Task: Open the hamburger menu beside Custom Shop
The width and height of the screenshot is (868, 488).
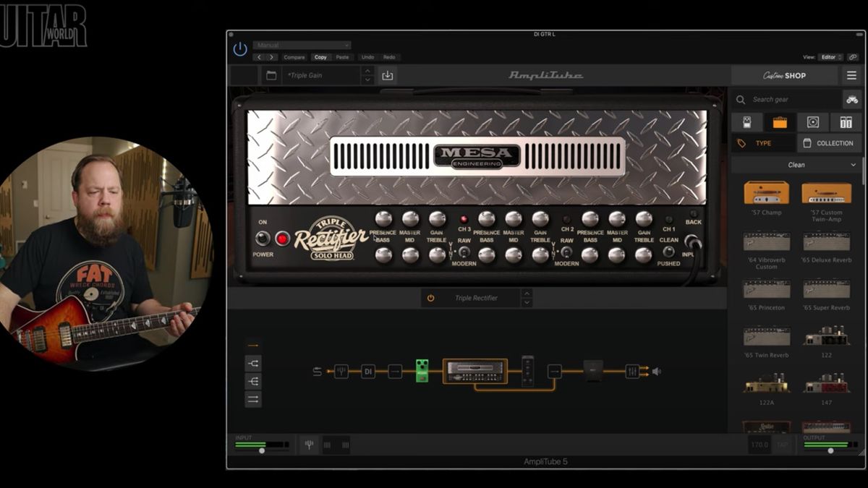Action: [852, 75]
